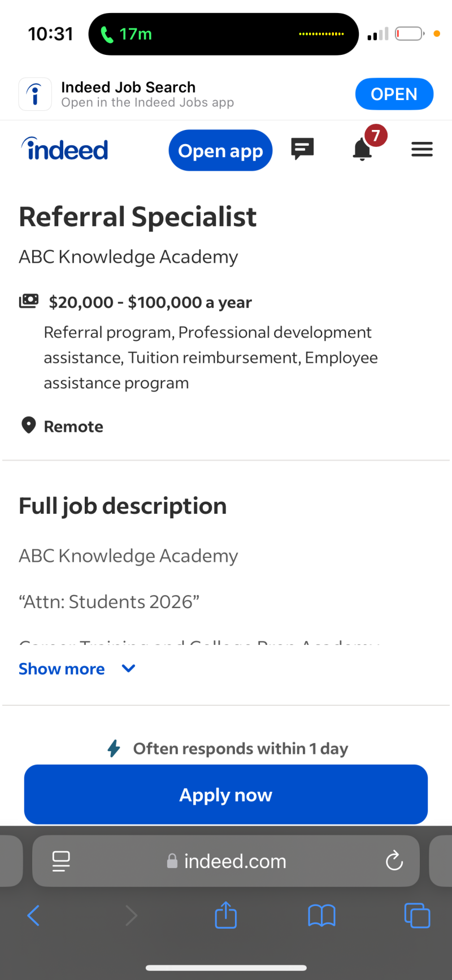This screenshot has width=452, height=980.
Task: Open the hamburger navigation menu
Action: [x=421, y=149]
